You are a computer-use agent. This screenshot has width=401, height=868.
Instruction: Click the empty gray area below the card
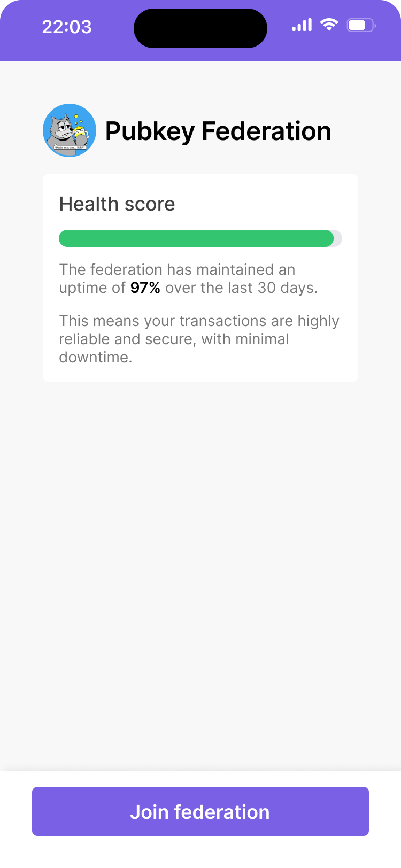[200, 561]
